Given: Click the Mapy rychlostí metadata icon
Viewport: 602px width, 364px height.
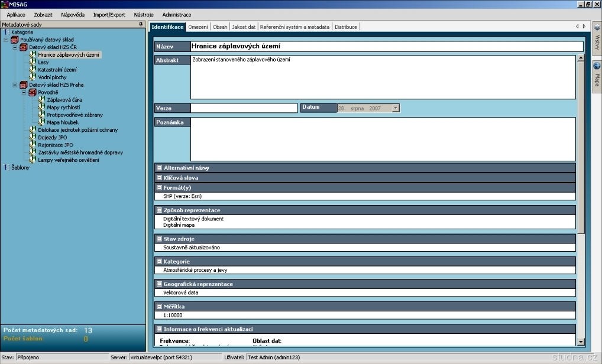Looking at the screenshot, I should pos(41,107).
